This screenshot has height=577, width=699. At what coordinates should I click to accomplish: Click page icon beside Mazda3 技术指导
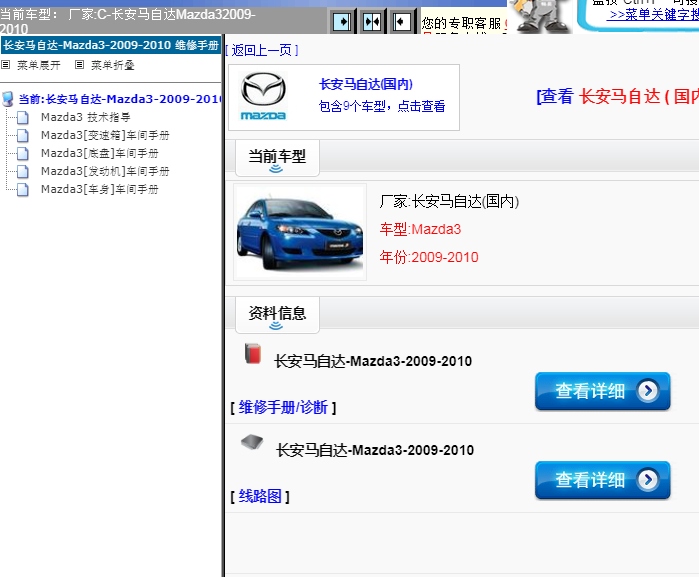[x=23, y=118]
